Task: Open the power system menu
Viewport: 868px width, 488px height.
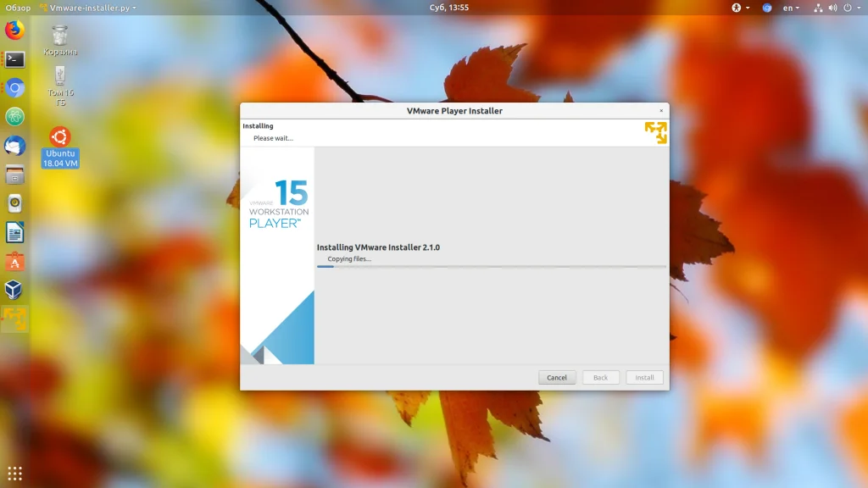Action: click(x=851, y=8)
